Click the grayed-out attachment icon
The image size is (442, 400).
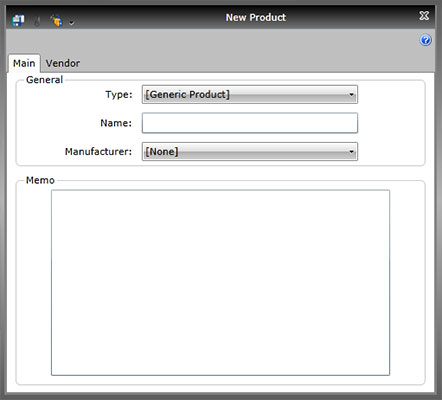click(x=37, y=21)
